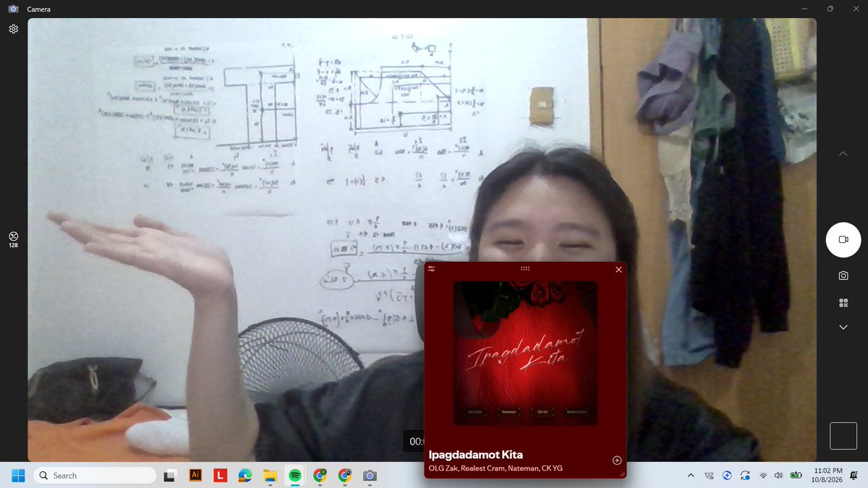Open volume control in tray
The image size is (868, 488).
click(x=778, y=476)
